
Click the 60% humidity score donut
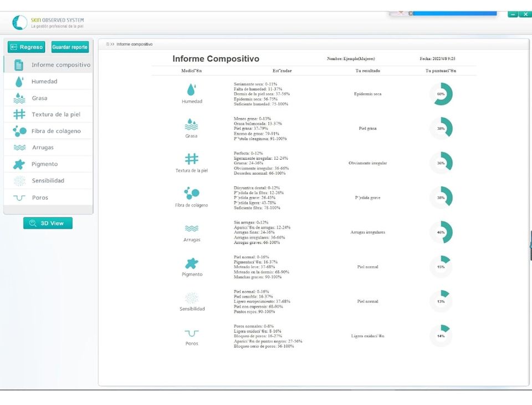pos(441,94)
